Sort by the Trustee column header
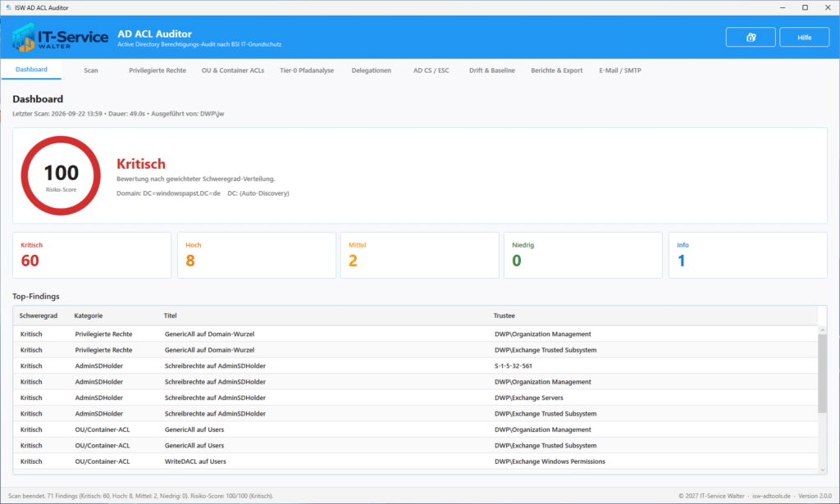 tap(504, 316)
